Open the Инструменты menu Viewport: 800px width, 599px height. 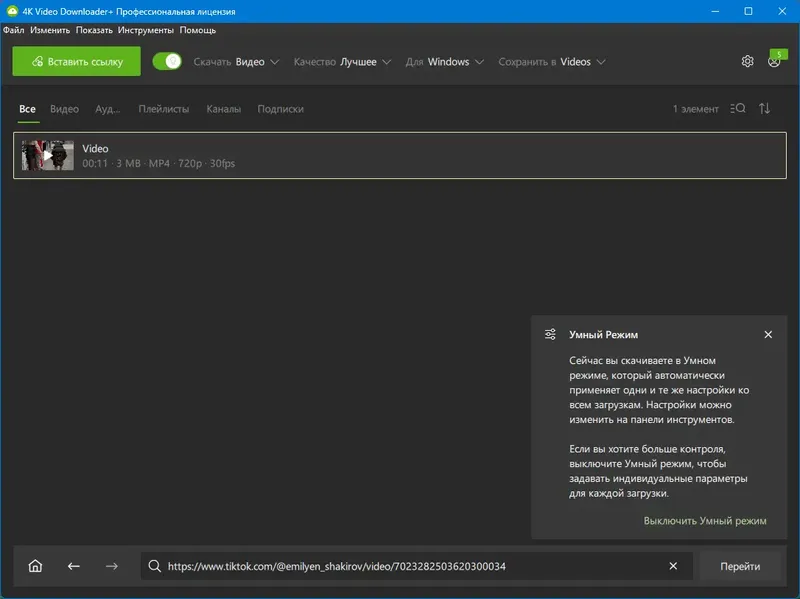click(145, 30)
